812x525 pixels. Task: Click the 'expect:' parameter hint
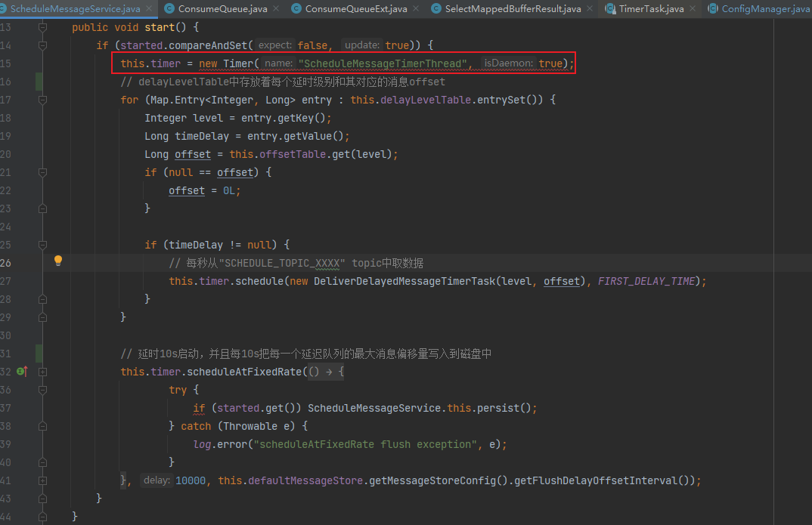click(274, 45)
